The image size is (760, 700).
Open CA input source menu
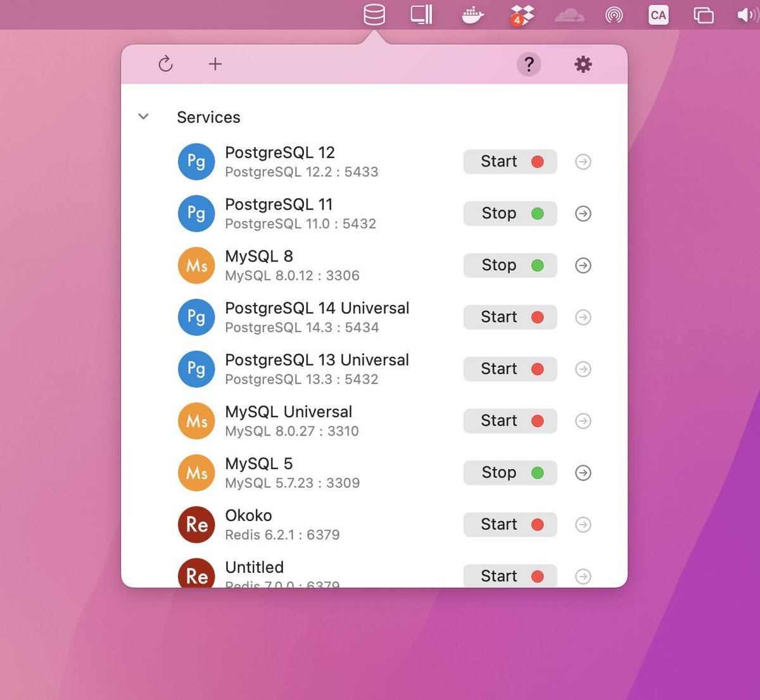(x=659, y=15)
